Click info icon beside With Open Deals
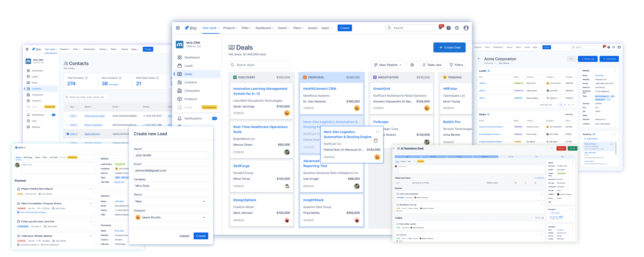644x257 pixels. (158, 78)
